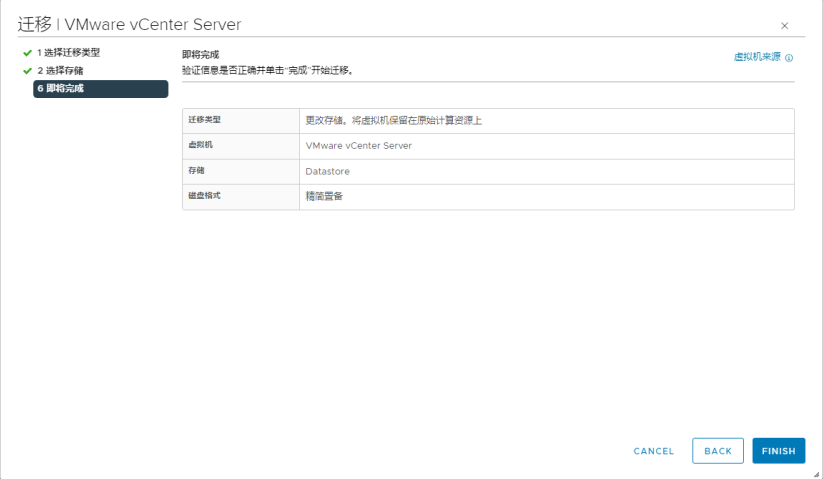The width and height of the screenshot is (823, 479).
Task: Click the info icon beside 虚拟机来源
Action: coord(789,58)
